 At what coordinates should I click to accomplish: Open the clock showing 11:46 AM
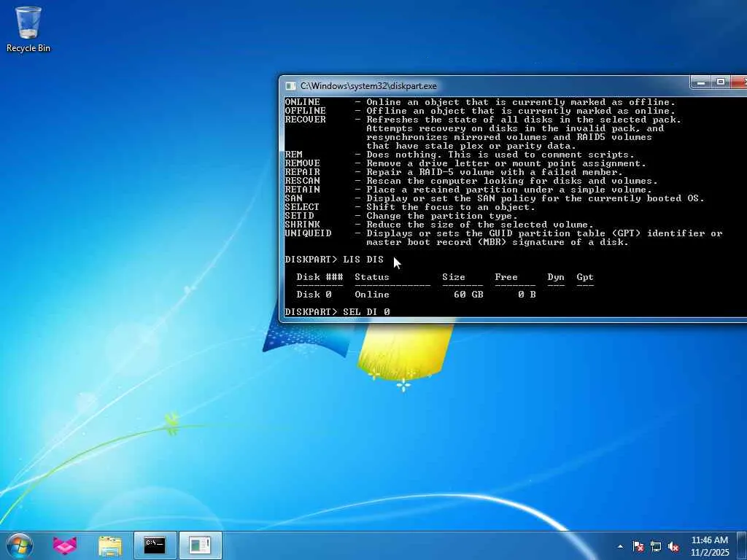(x=709, y=546)
